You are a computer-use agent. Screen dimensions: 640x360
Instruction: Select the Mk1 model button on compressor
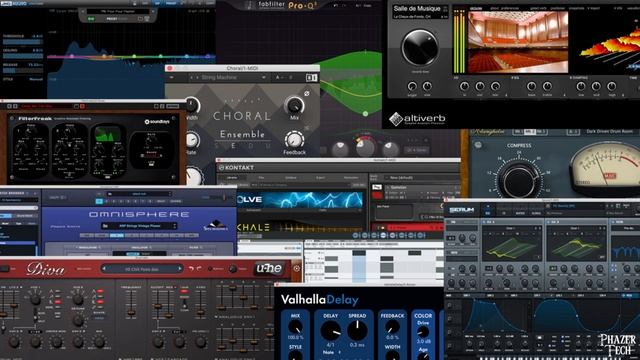pos(518,132)
